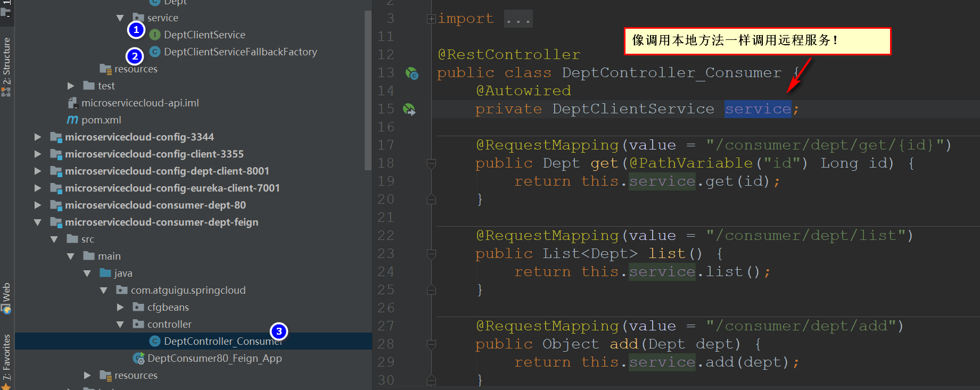Collapse the main folder
Screen dimensions: 980x390
point(71,256)
